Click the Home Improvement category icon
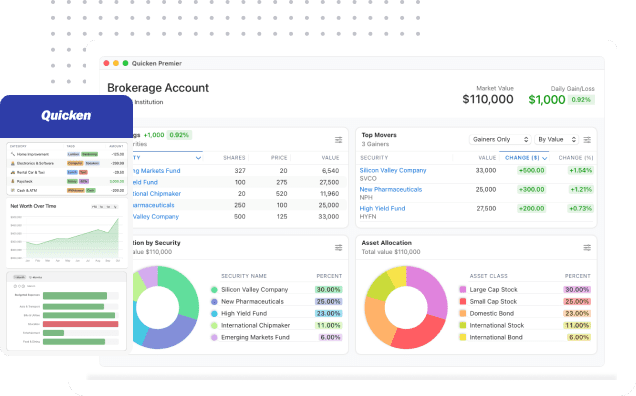The image size is (636, 396). [x=13, y=154]
